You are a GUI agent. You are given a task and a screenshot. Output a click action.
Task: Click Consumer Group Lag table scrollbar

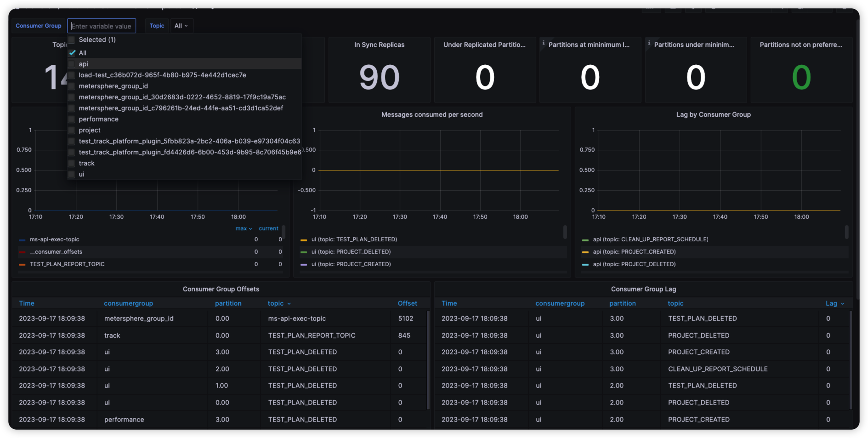(851, 360)
